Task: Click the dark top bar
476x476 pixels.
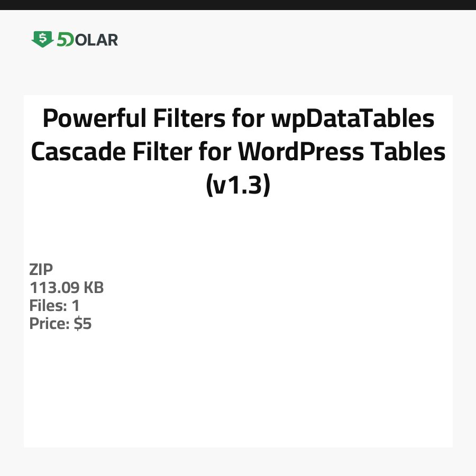Action: click(238, 5)
